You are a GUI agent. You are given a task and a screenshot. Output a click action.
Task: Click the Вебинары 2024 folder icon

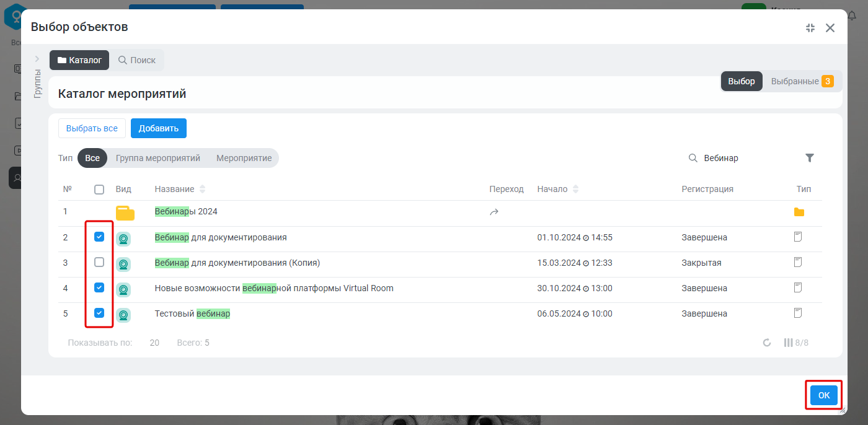pos(125,213)
